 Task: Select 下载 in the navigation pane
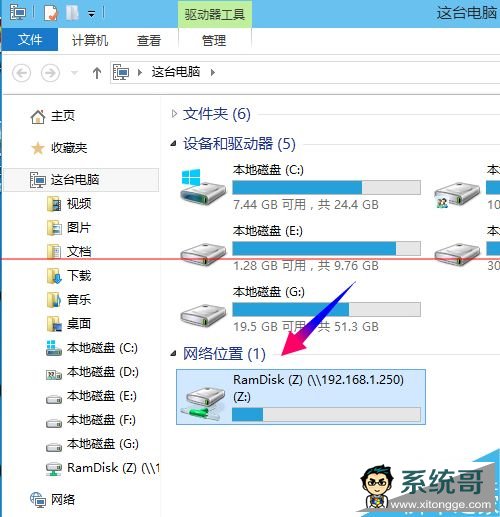79,276
